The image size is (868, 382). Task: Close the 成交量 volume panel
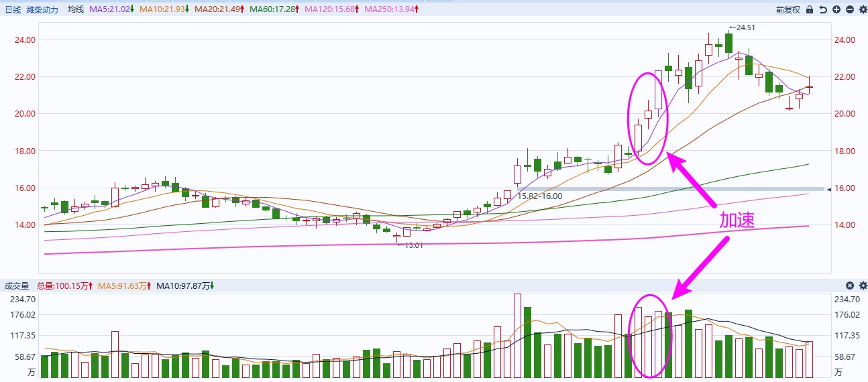(850, 285)
